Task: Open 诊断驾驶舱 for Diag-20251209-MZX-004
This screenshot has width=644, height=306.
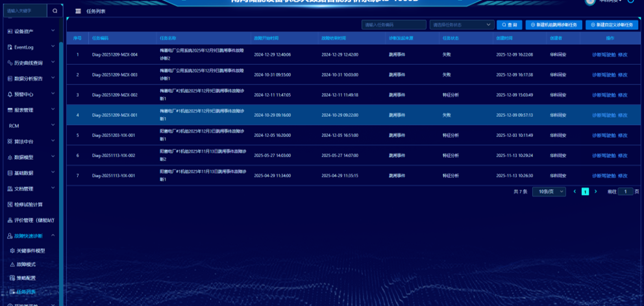Action: (x=604, y=55)
